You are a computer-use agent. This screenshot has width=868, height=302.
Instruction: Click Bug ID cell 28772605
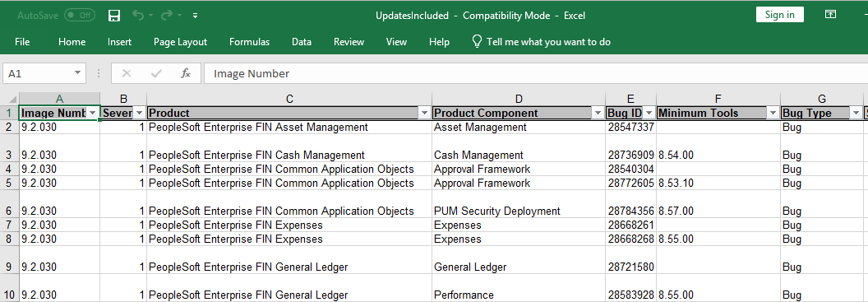[x=631, y=183]
